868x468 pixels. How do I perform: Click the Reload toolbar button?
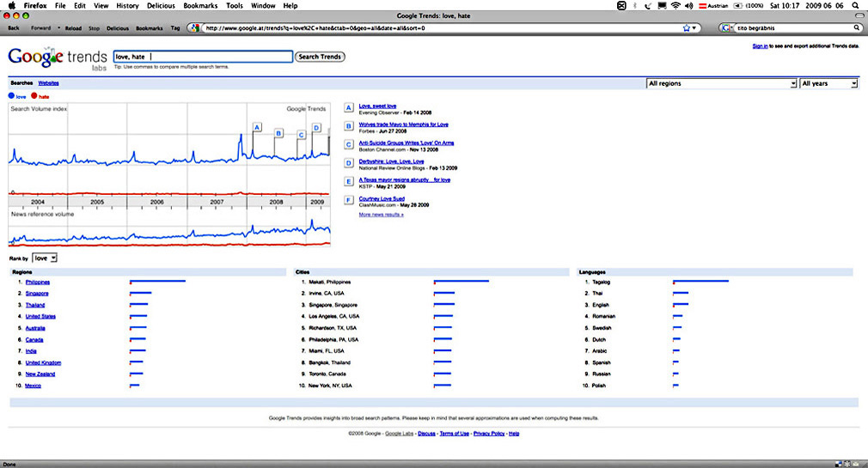(x=73, y=27)
